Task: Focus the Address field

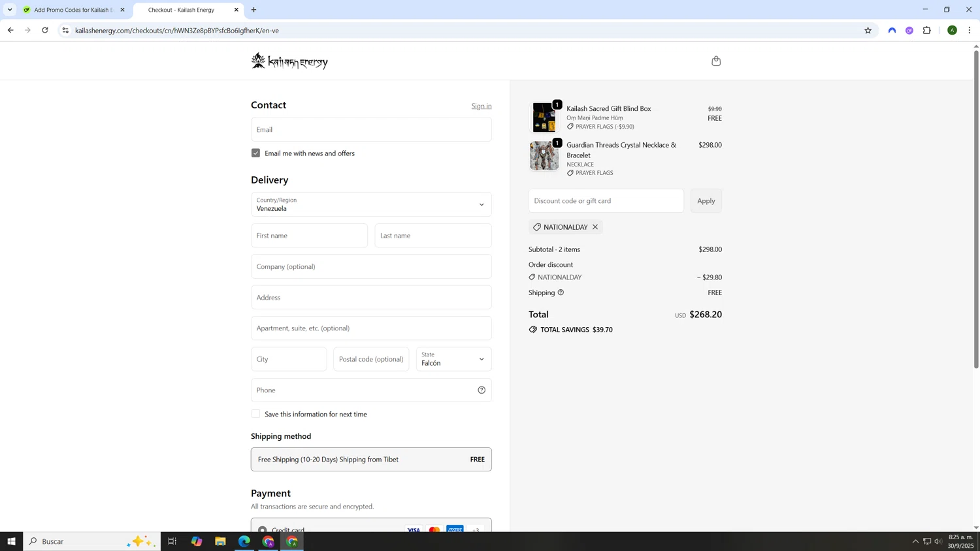Action: 371,297
